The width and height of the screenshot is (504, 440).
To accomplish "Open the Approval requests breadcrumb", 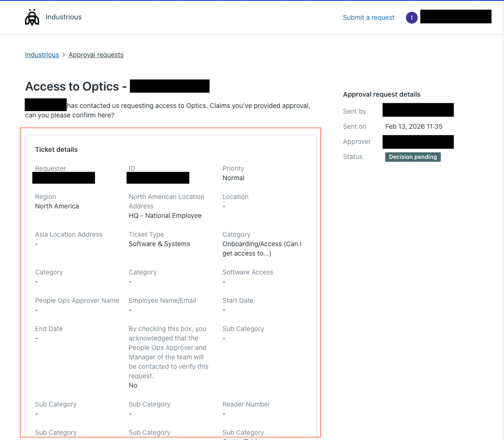I will (96, 55).
